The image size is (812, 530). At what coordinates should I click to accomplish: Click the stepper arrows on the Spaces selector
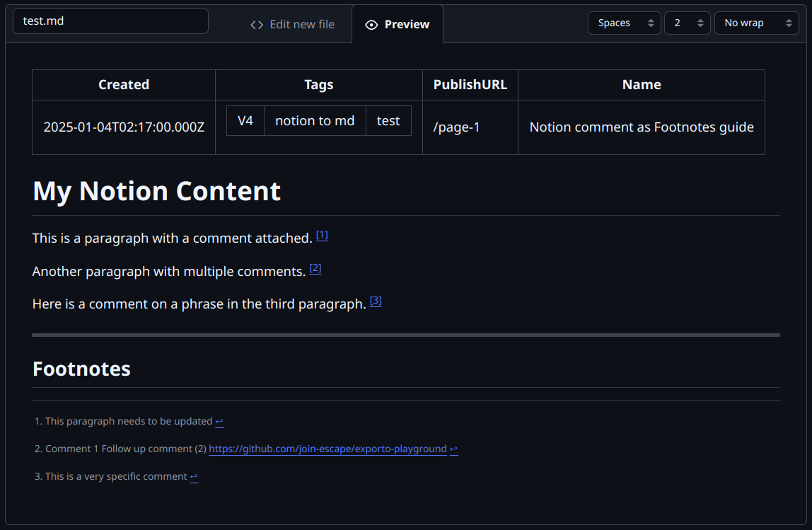click(x=651, y=23)
